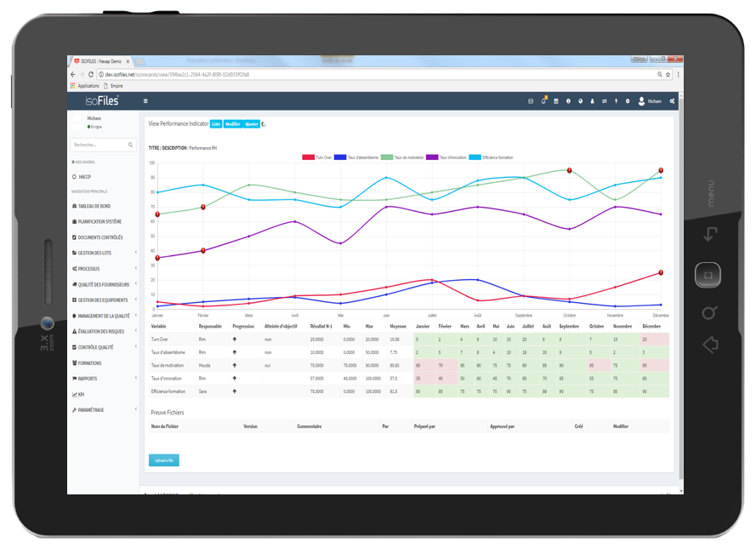Image resolution: width=756 pixels, height=548 pixels.
Task: Bookmark this page with the star icon
Action: pos(668,74)
